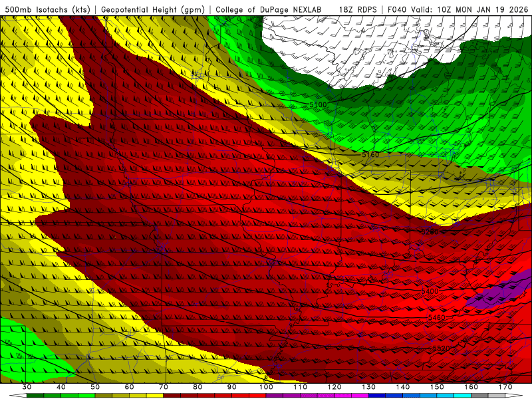Select the cyan swatch just before 160
The image size is (532, 399).
pos(463,396)
